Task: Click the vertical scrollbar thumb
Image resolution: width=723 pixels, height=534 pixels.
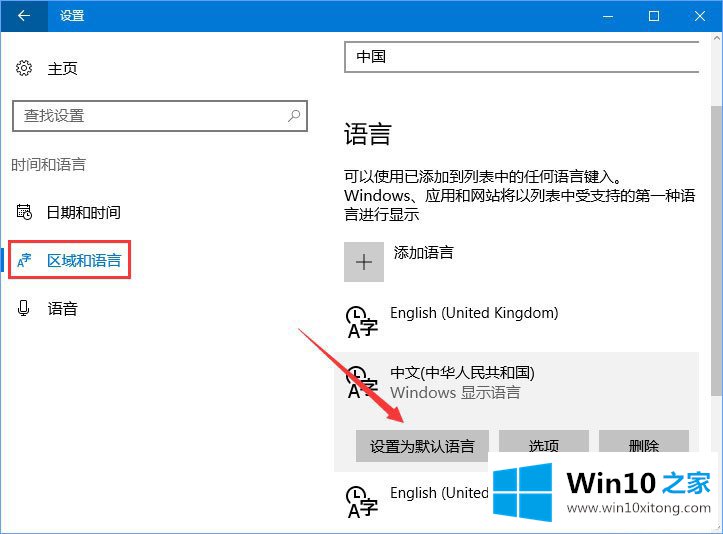Action: click(717, 250)
